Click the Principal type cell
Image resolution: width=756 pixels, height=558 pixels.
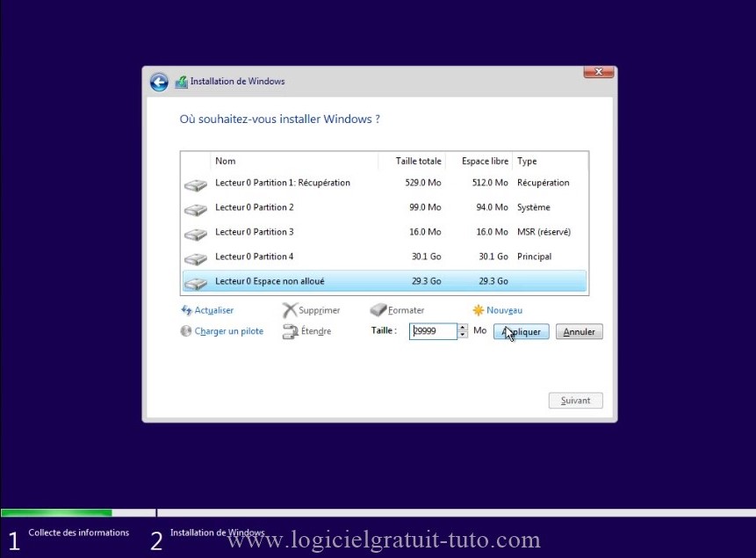[x=534, y=257]
